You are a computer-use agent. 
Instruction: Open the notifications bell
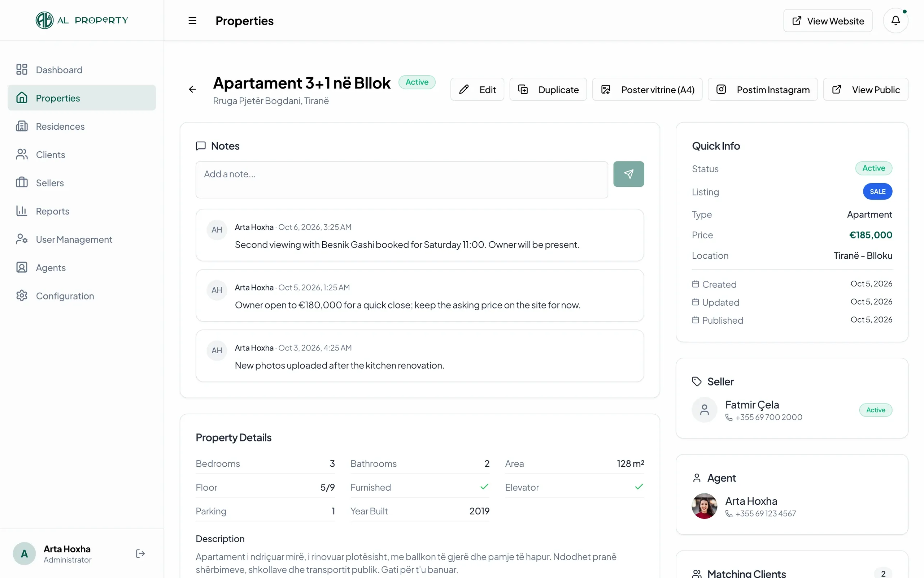click(895, 21)
